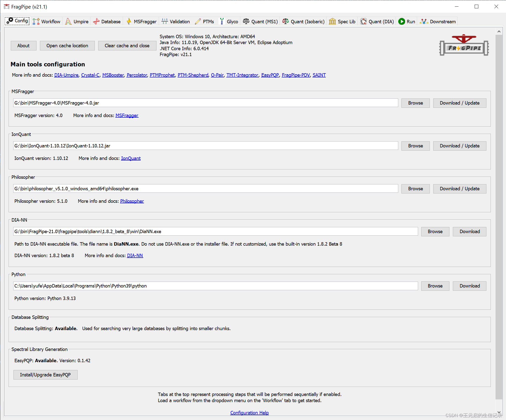Open the Validation tab icon
The height and width of the screenshot is (420, 506).
tap(165, 22)
